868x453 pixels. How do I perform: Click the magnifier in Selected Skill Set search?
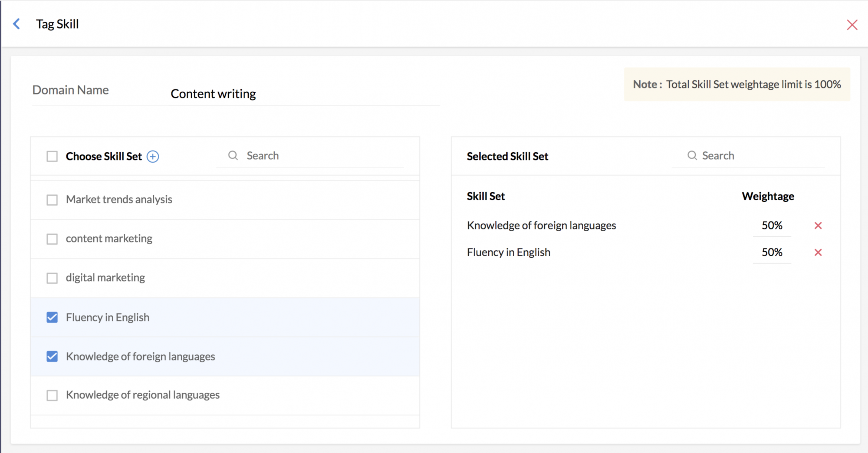(x=692, y=155)
